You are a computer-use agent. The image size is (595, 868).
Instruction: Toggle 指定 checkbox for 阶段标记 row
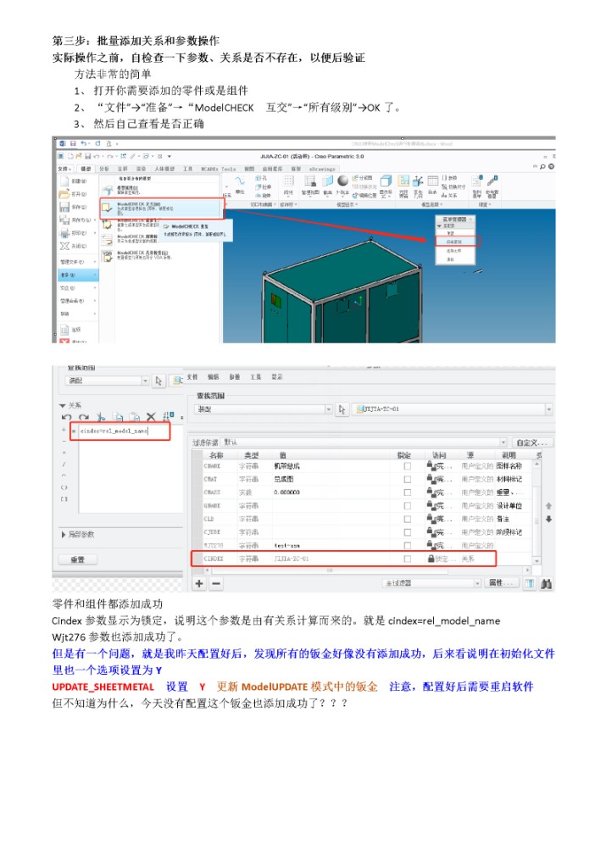tap(408, 532)
